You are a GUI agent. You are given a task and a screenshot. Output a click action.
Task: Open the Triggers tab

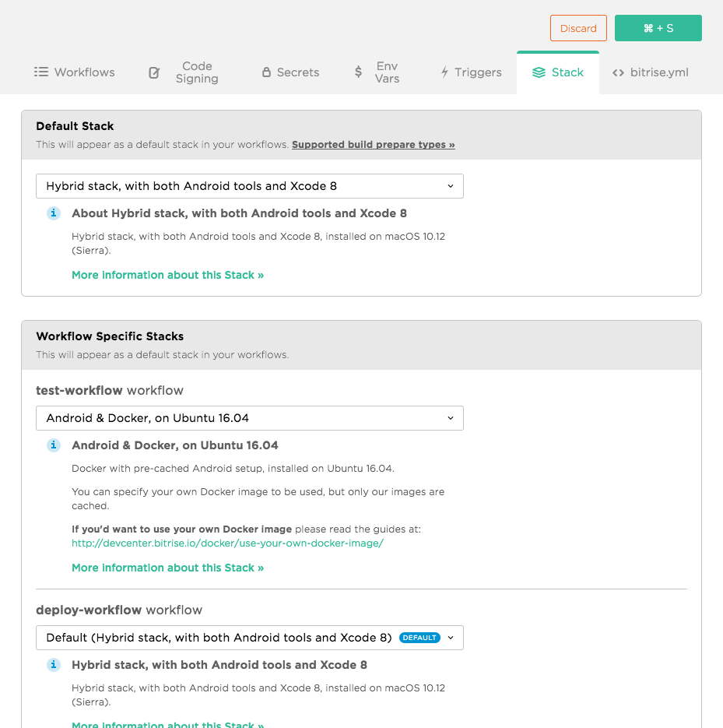[471, 72]
